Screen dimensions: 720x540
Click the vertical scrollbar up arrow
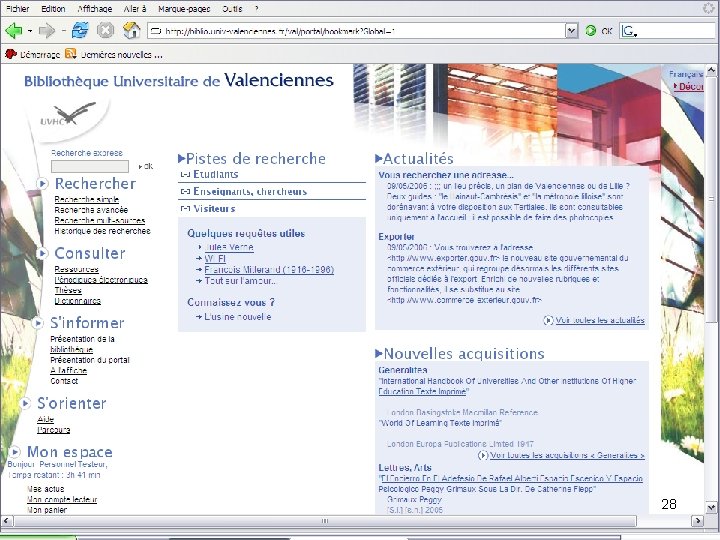[x=711, y=70]
